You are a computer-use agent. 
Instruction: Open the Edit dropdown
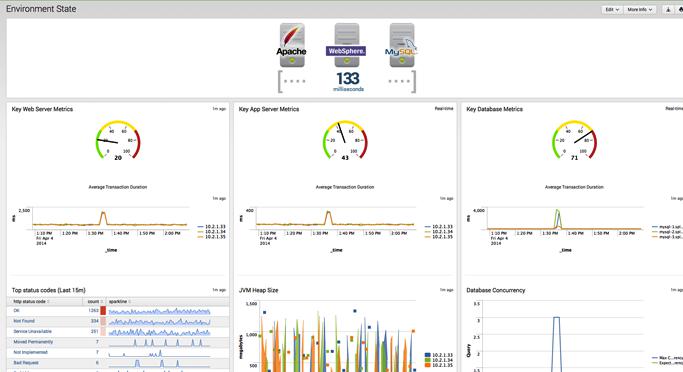pyautogui.click(x=612, y=9)
